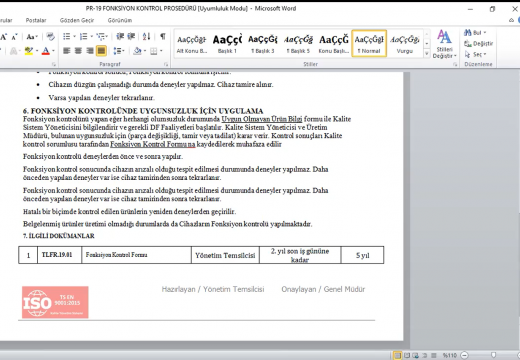Click the Sort A-Z icon
Viewport: 520px width, 360px height.
pyautogui.click(x=147, y=36)
